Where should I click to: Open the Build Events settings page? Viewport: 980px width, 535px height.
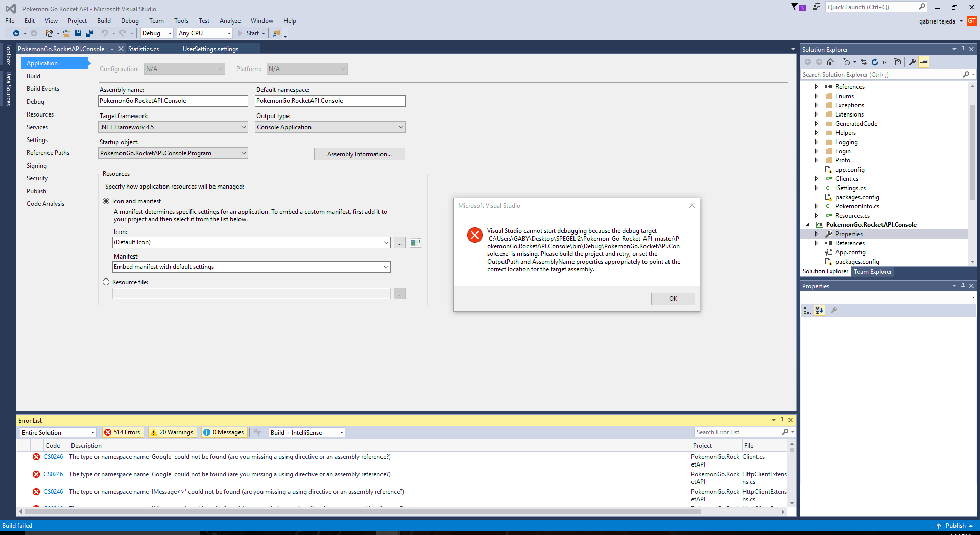click(43, 89)
